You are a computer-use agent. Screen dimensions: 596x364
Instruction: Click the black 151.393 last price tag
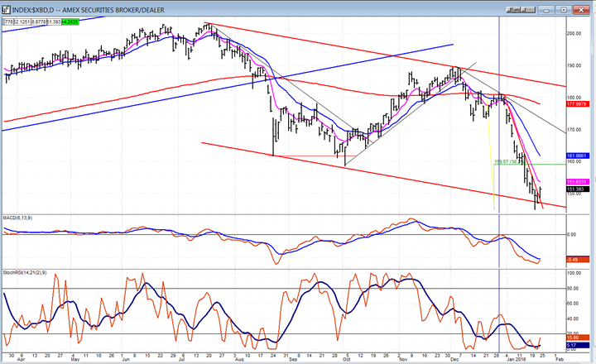(x=576, y=189)
